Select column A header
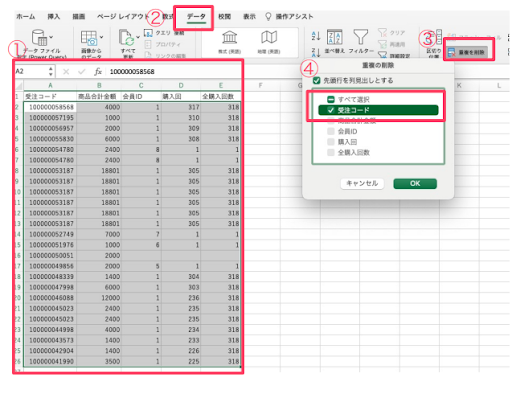The height and width of the screenshot is (394, 512). [50, 86]
